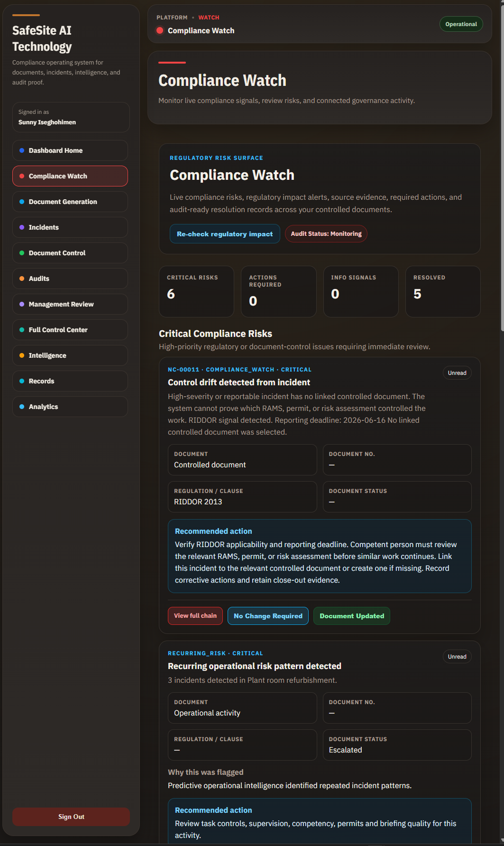Click Controlled document field value
This screenshot has width=504, height=846.
pos(210,465)
